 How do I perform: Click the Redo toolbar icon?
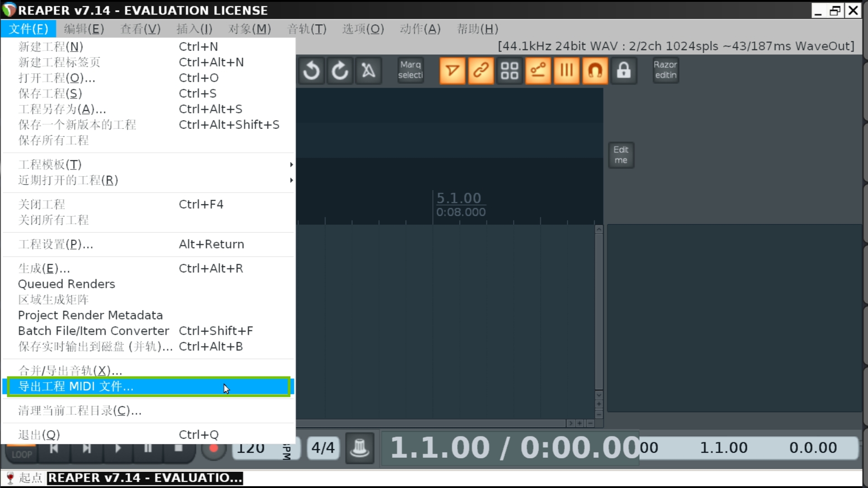[x=340, y=71]
